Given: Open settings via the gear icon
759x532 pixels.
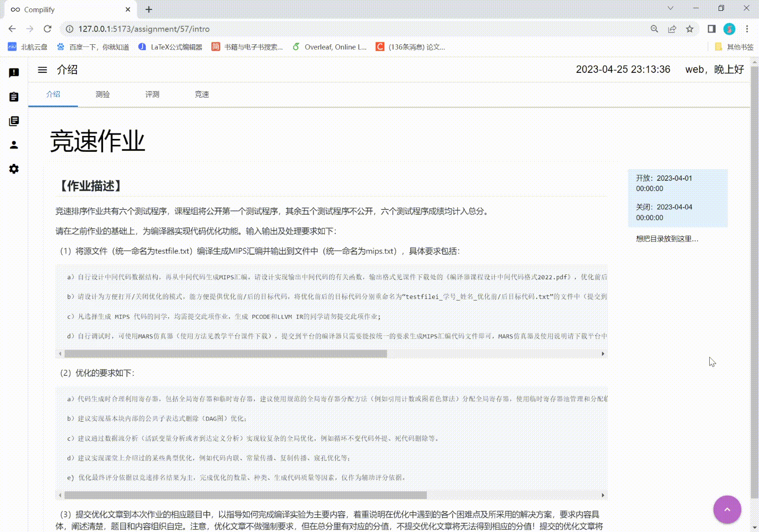Looking at the screenshot, I should (13, 169).
